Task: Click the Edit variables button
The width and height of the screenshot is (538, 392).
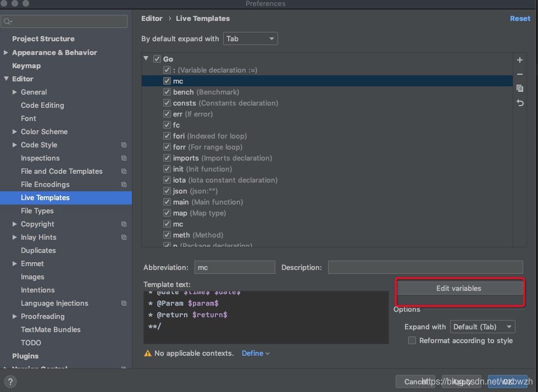Action: [459, 288]
